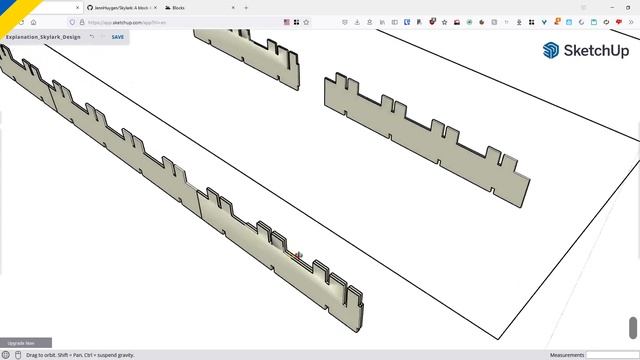Click the QR grid icon in address bar
Screen dimensions: 640x360
(296, 22)
